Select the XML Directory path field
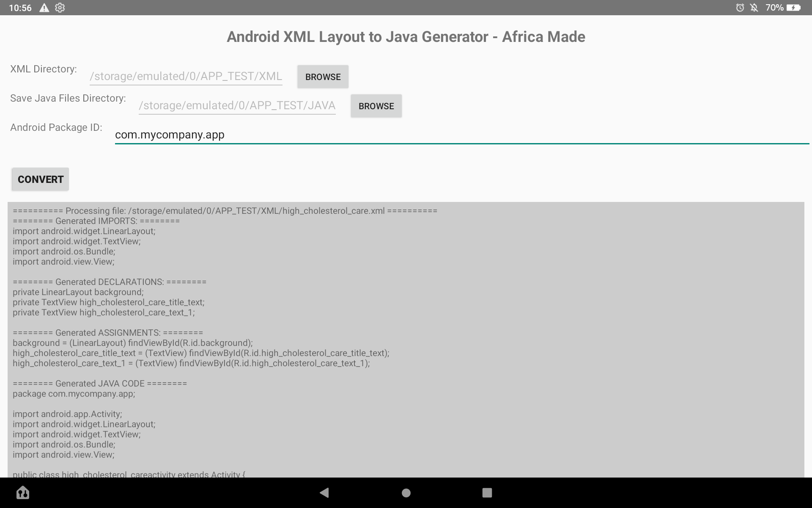This screenshot has height=508, width=812. [x=185, y=77]
